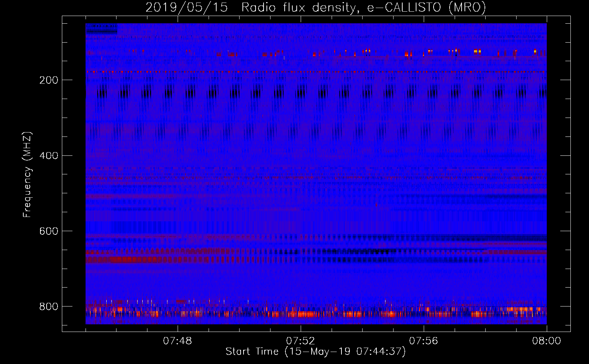589x364 pixels.
Task: Click the 07:48 time tick label
Action: pyautogui.click(x=178, y=341)
